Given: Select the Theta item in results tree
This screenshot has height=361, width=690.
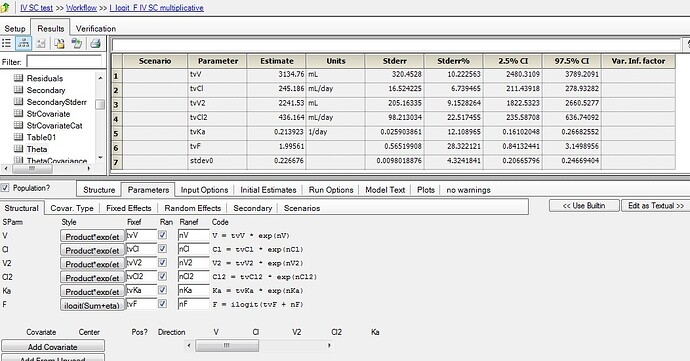Looking at the screenshot, I should [37, 149].
